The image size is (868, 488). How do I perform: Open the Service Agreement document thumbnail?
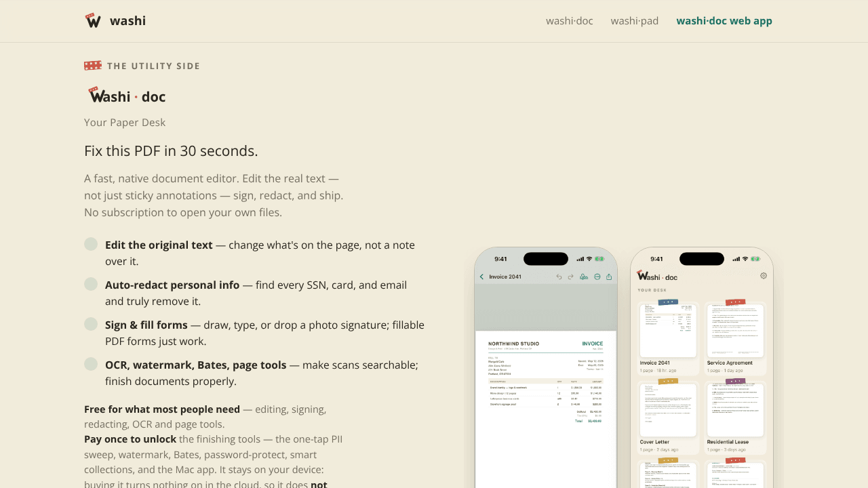coord(736,330)
